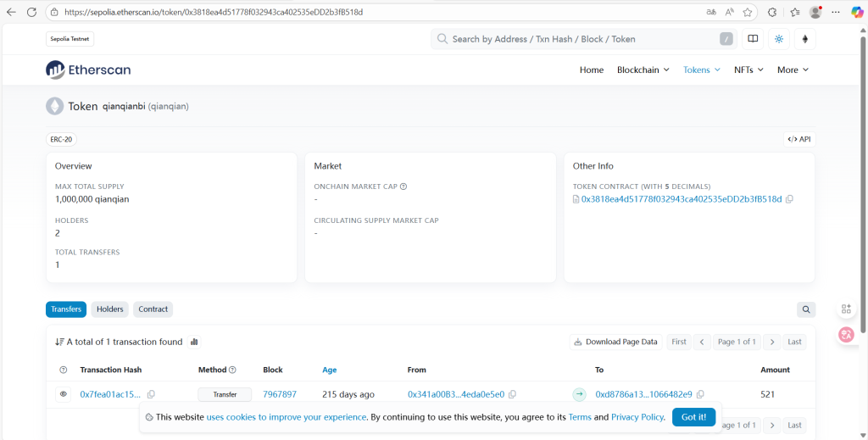Open the NFTs dropdown menu
Viewport: 868px width, 440px height.
click(x=748, y=70)
